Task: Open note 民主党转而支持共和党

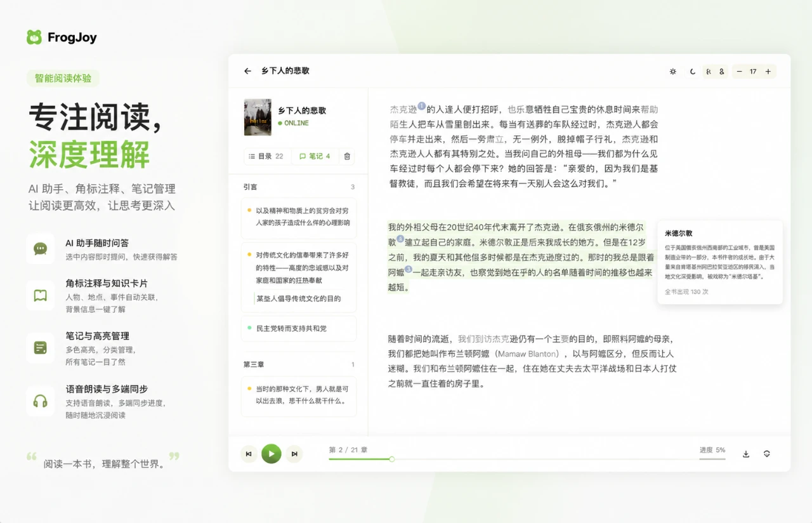Action: coord(299,329)
